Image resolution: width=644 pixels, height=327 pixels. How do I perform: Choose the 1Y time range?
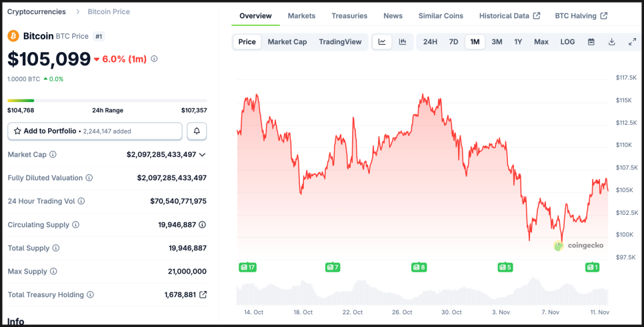click(518, 42)
